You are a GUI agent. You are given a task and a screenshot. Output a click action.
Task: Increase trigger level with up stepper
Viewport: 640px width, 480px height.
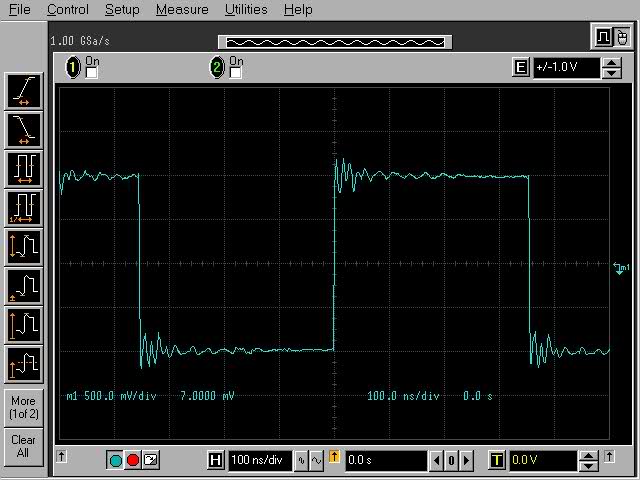[x=588, y=456]
